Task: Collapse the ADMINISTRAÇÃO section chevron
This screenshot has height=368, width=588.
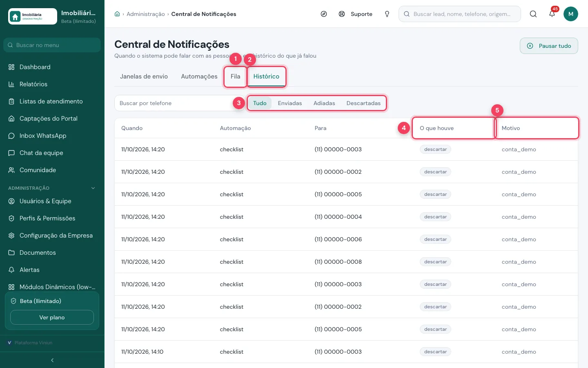Action: click(x=93, y=188)
